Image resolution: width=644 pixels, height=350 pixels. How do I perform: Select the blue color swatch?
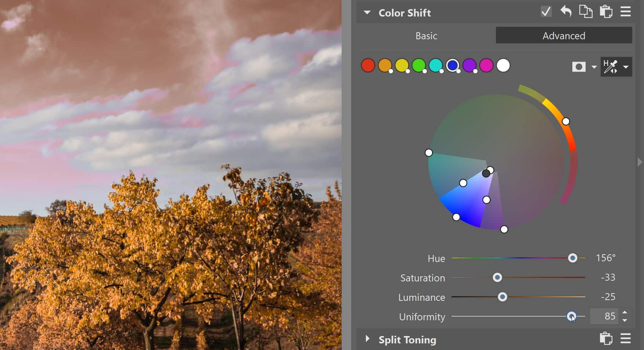[452, 65]
